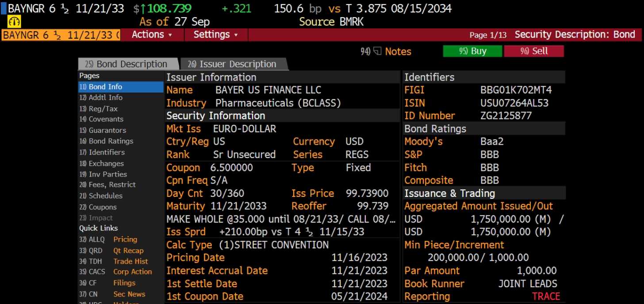
Task: Select the Exchanges page
Action: pos(121,163)
